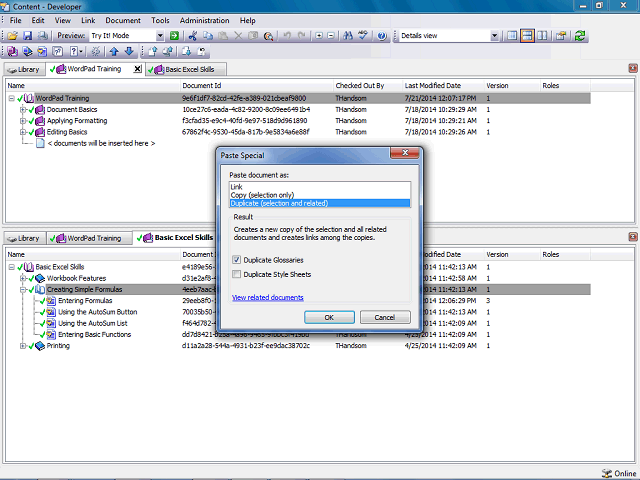Click the vertical split layout icon

(542, 36)
